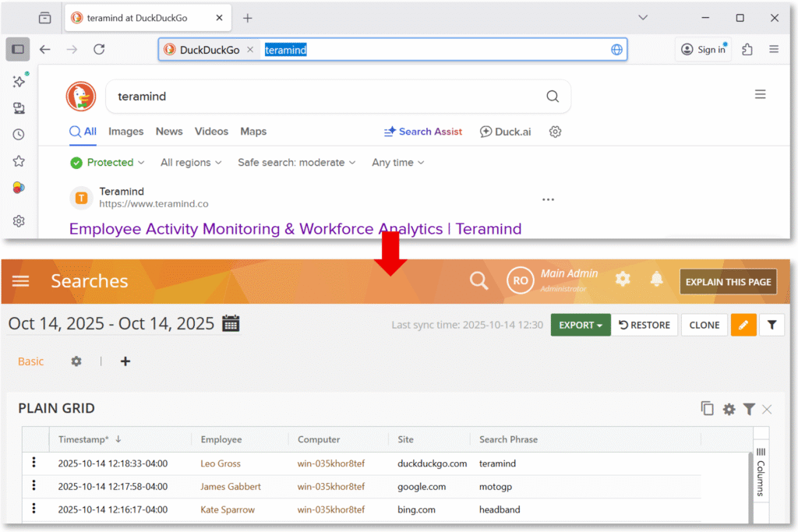This screenshot has height=532, width=798.
Task: Click the orange pencil edit icon near Export
Action: tap(743, 325)
